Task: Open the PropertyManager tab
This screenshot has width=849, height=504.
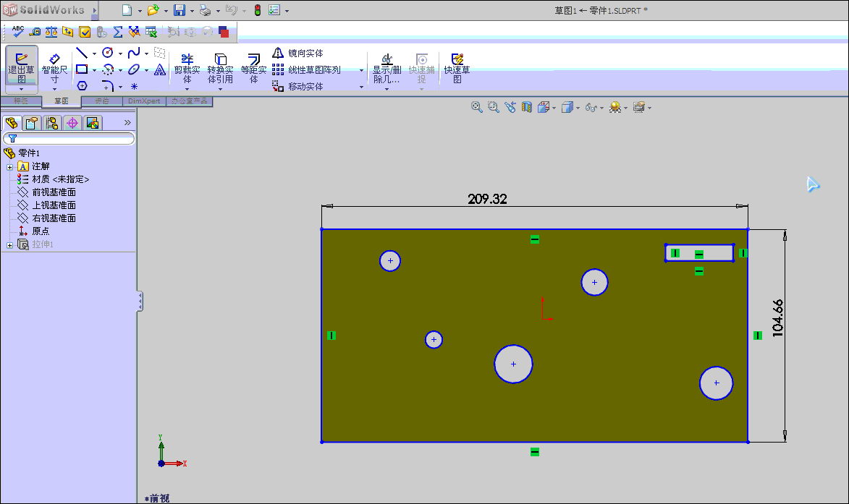Action: tap(31, 124)
